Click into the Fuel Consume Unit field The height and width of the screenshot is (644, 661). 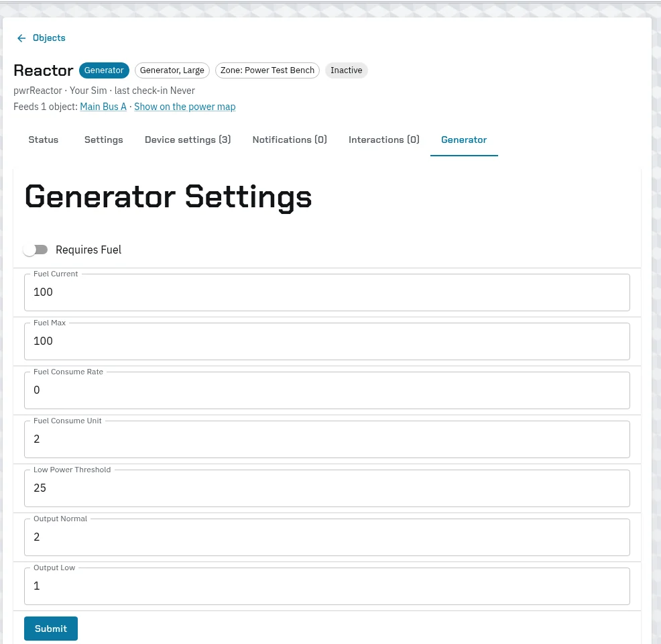click(x=327, y=439)
